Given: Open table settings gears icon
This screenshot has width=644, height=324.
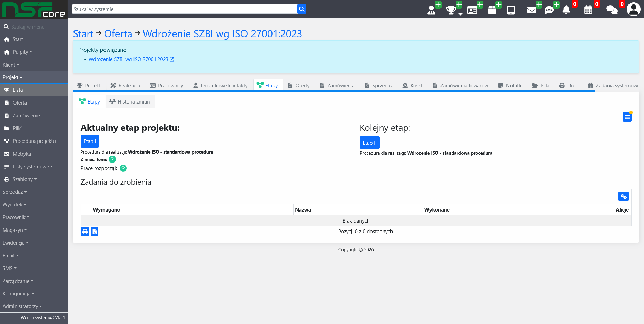Looking at the screenshot, I should pos(623,196).
